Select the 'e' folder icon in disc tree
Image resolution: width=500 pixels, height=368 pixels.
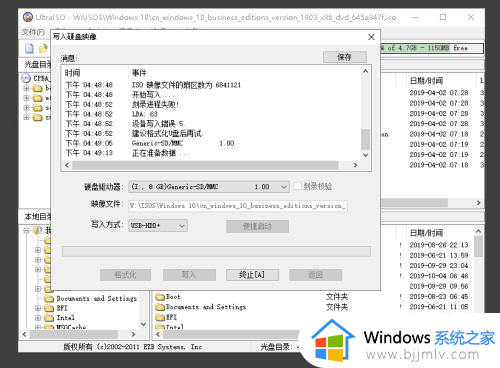[x=37, y=98]
